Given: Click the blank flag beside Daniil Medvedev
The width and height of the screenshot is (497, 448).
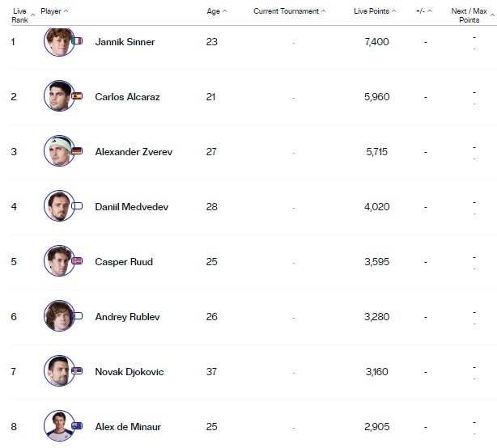Looking at the screenshot, I should [77, 206].
